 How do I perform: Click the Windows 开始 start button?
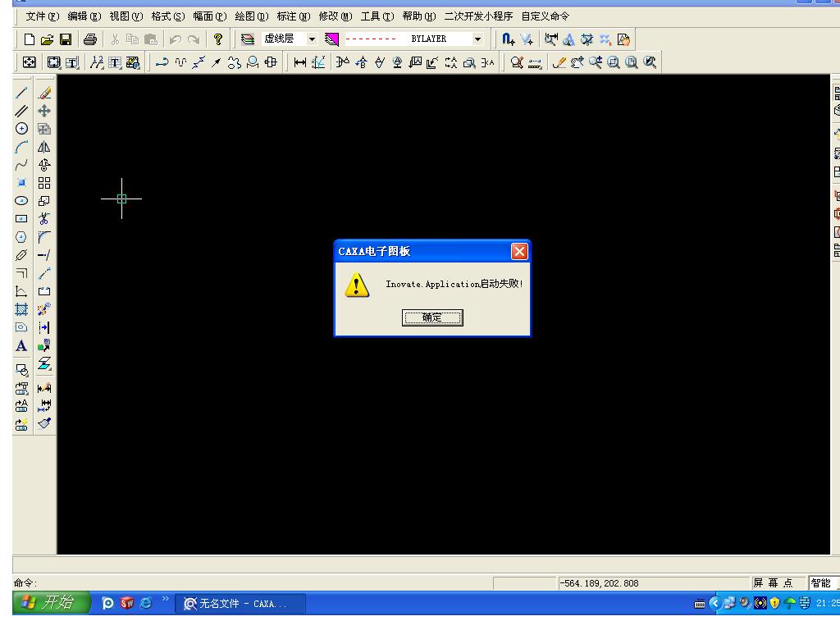click(x=51, y=603)
